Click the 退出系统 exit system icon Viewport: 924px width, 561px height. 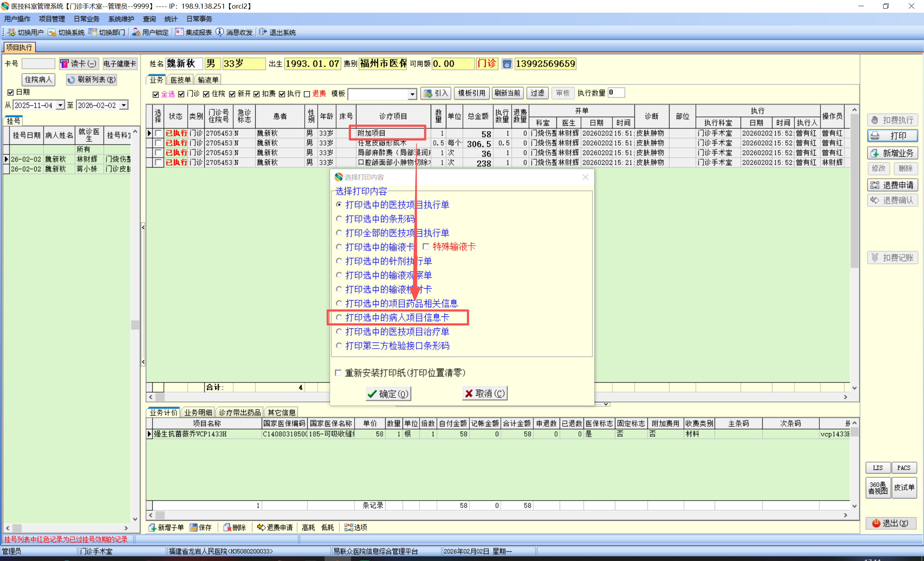pyautogui.click(x=263, y=32)
